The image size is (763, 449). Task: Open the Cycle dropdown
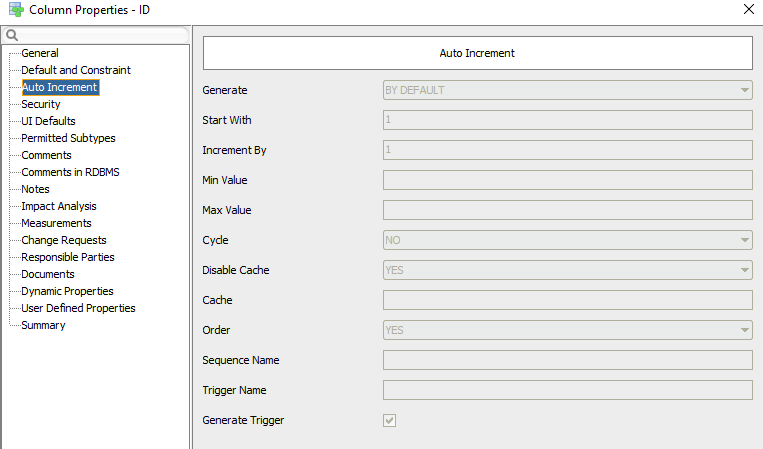[567, 240]
